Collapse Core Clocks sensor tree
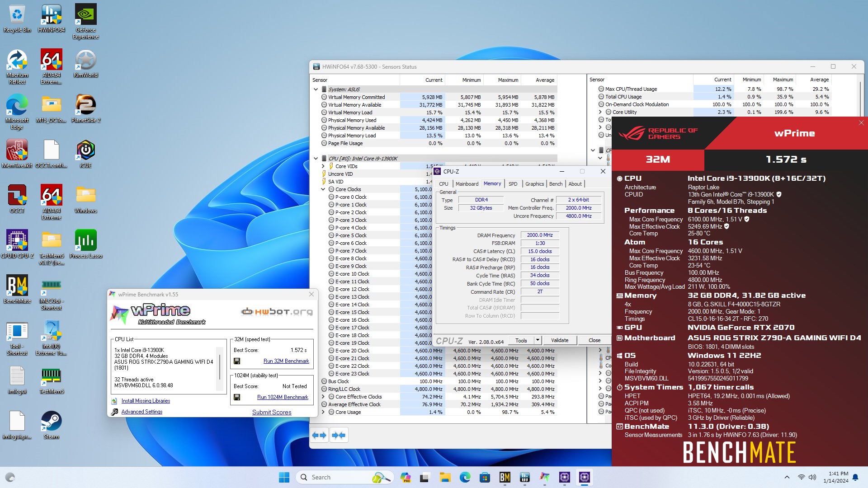868x488 pixels. [x=323, y=189]
